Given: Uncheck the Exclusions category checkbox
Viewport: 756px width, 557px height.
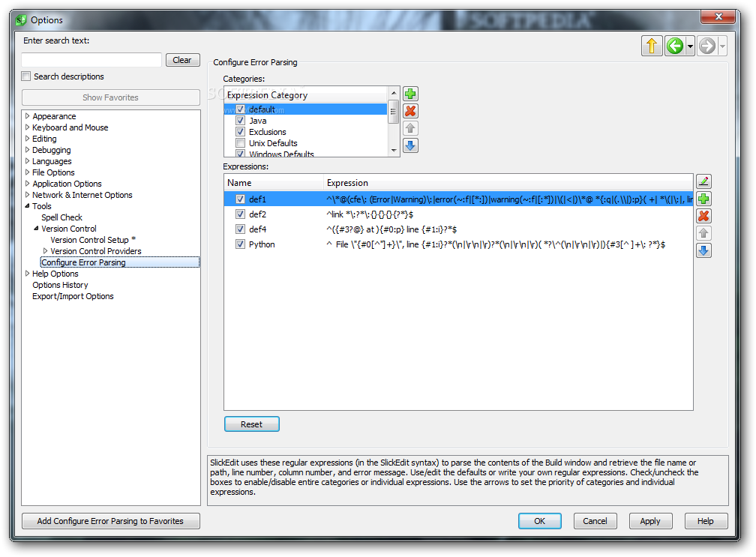Looking at the screenshot, I should [240, 131].
